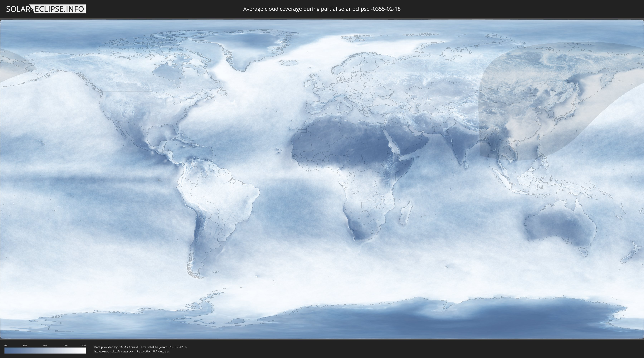Click the SOLAR-ECLIPSE.INFO logo

point(46,9)
